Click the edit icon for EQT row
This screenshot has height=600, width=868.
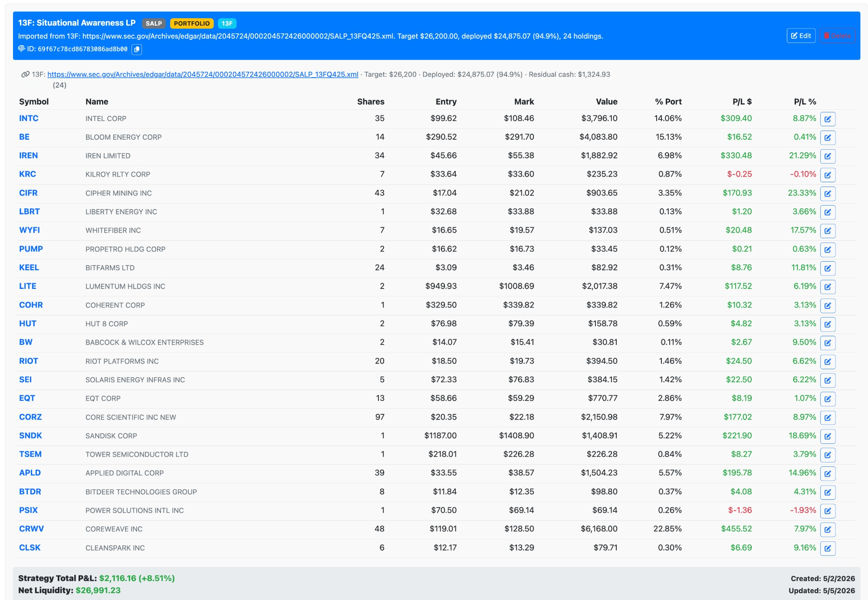point(828,399)
